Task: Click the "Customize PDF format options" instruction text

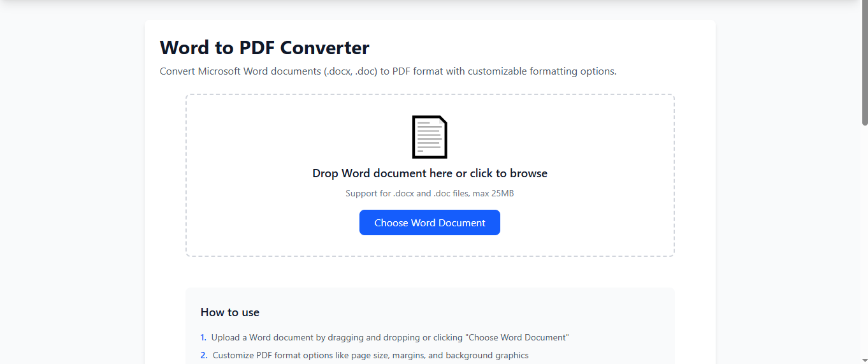Action: click(x=370, y=356)
